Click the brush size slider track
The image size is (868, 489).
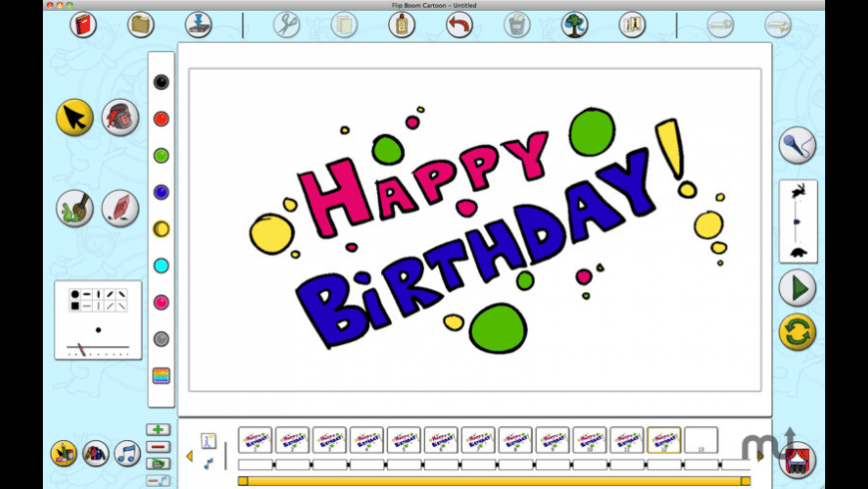click(x=98, y=348)
